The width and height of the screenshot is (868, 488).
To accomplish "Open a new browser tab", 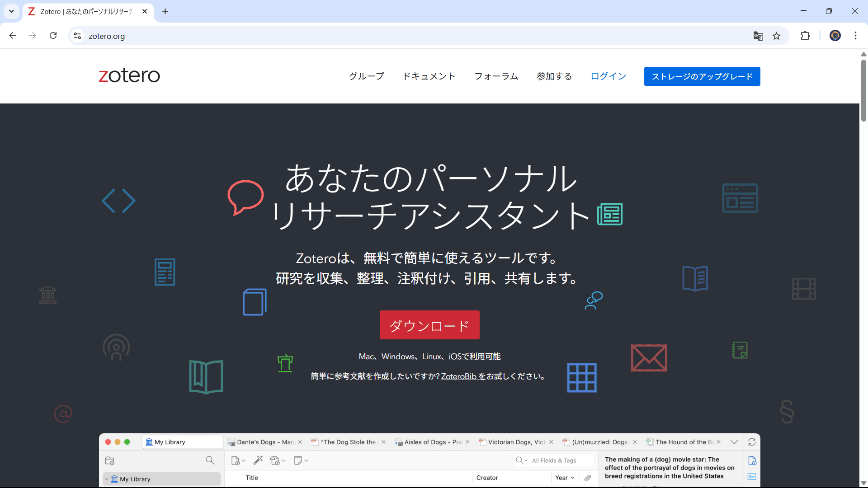I will click(x=165, y=11).
